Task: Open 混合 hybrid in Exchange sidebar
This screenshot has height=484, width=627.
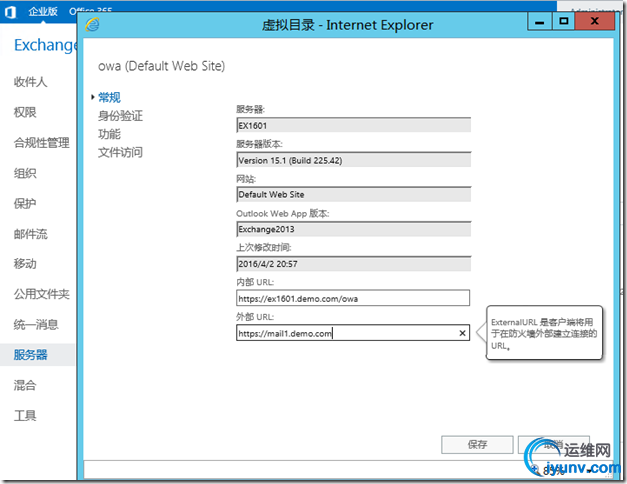Action: 25,385
